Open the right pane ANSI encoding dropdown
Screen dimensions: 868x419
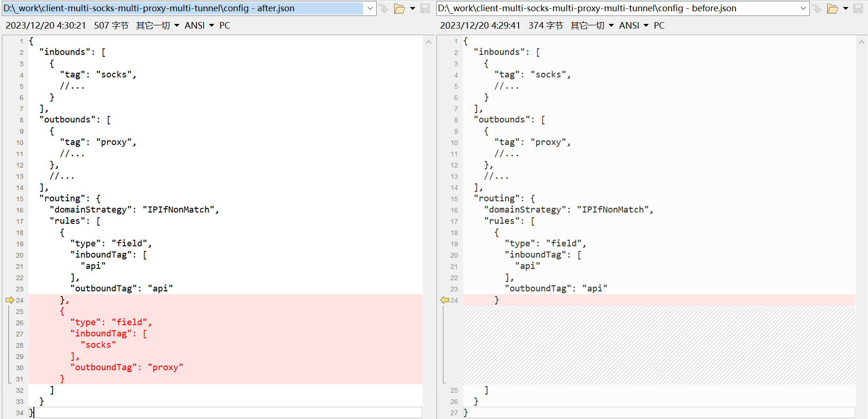coord(634,25)
